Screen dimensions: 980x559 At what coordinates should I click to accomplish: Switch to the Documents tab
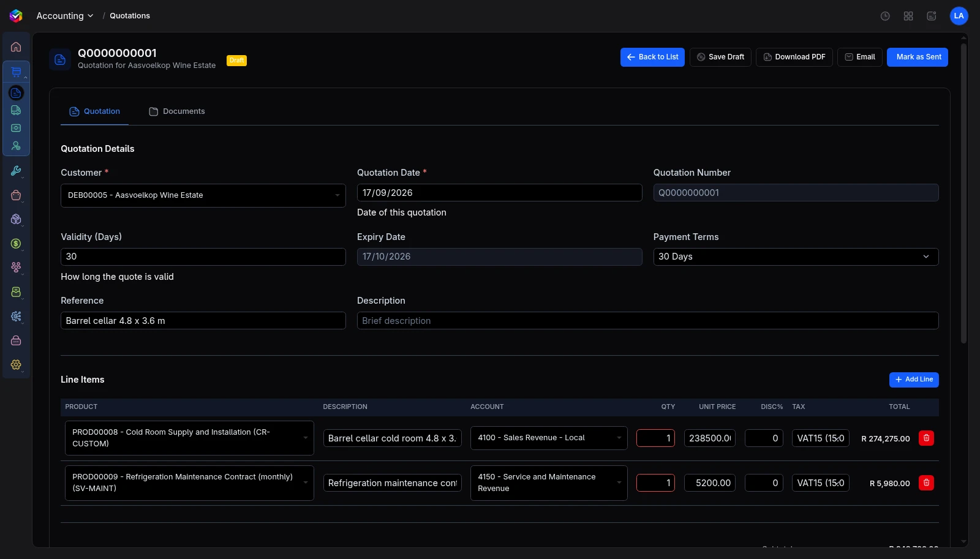(177, 111)
